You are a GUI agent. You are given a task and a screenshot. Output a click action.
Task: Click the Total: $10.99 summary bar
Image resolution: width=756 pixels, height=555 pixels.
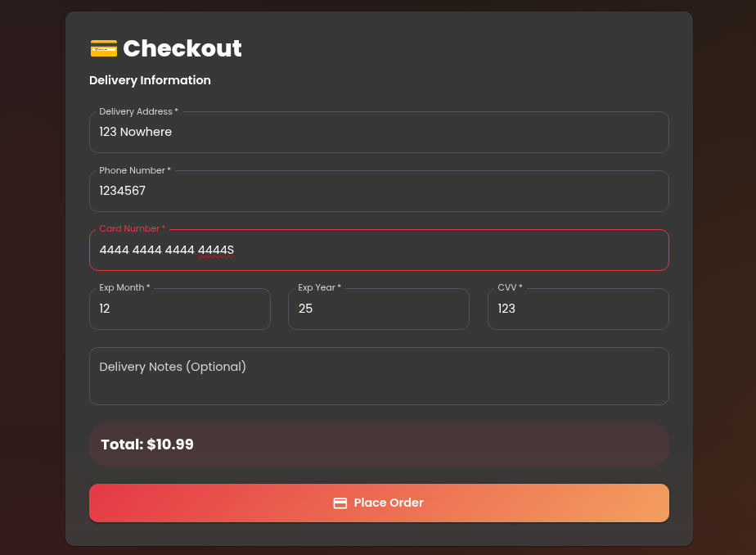[378, 445]
